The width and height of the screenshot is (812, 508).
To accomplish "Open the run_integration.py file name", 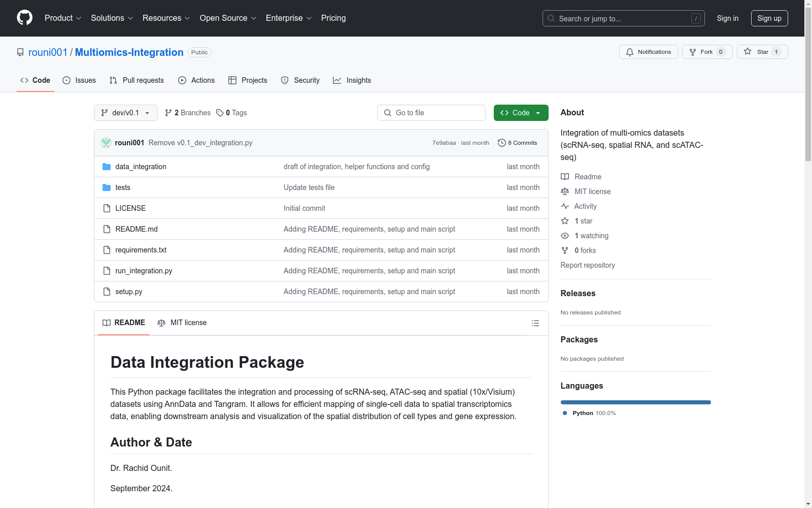I will coord(144,271).
